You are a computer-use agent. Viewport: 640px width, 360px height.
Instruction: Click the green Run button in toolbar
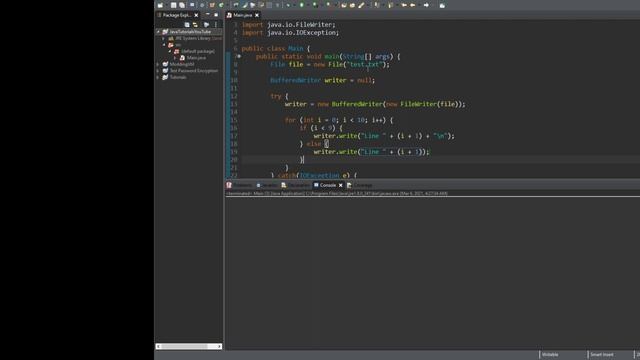302,5
